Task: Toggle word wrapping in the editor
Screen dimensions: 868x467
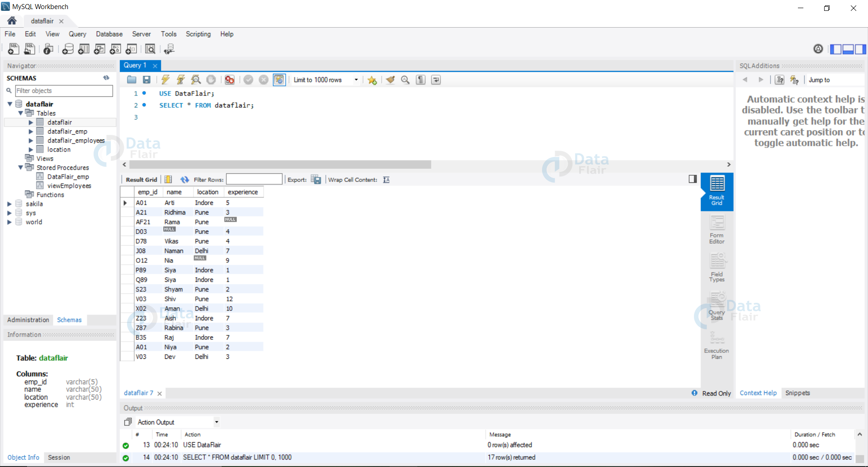Action: click(436, 80)
